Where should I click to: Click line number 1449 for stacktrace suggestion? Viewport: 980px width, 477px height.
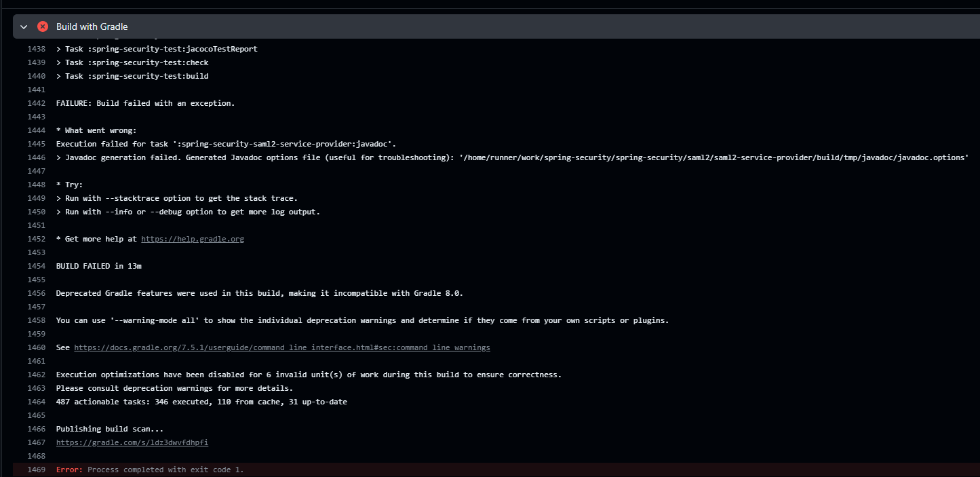(x=36, y=198)
